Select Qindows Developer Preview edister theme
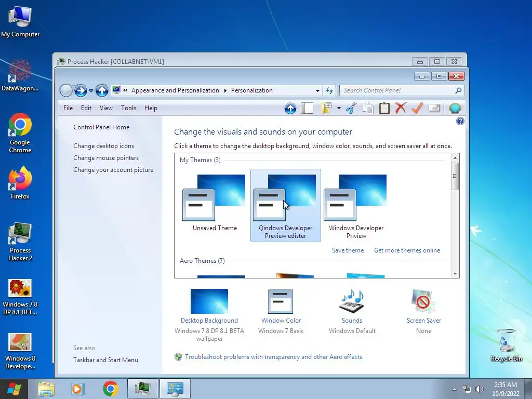 [286, 205]
